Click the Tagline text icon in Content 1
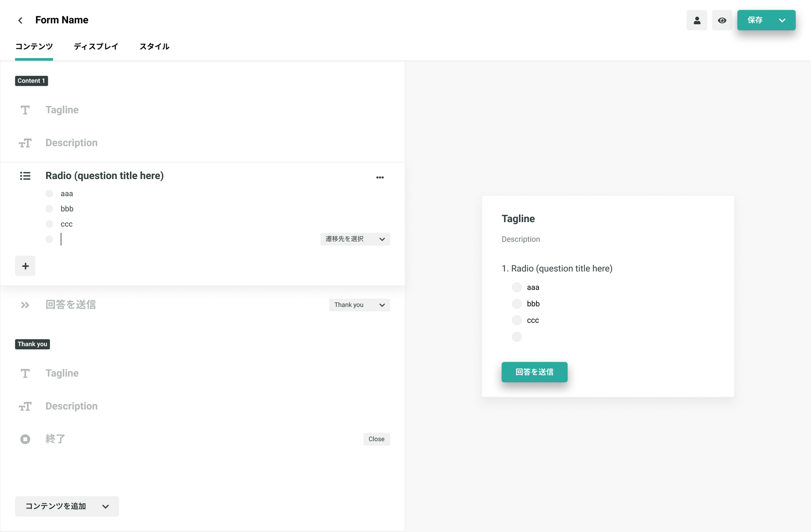The height and width of the screenshot is (532, 811). (x=25, y=110)
